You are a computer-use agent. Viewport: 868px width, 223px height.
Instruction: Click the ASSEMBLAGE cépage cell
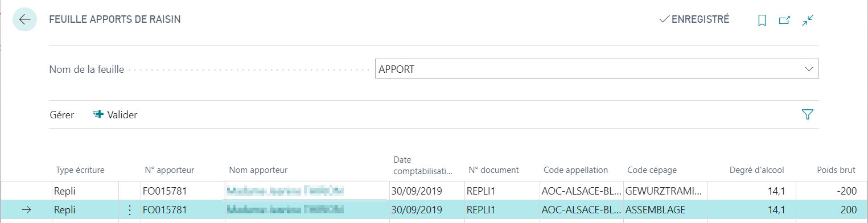[x=665, y=210]
